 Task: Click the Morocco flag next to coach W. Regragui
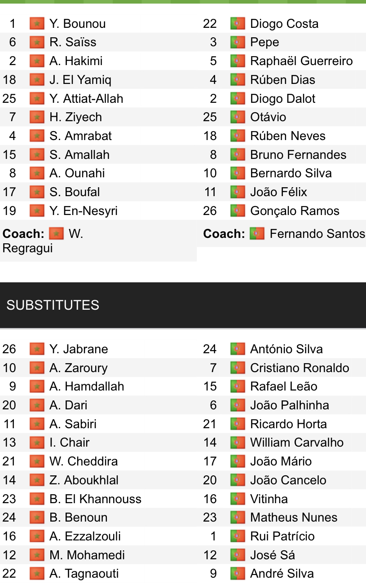56,233
